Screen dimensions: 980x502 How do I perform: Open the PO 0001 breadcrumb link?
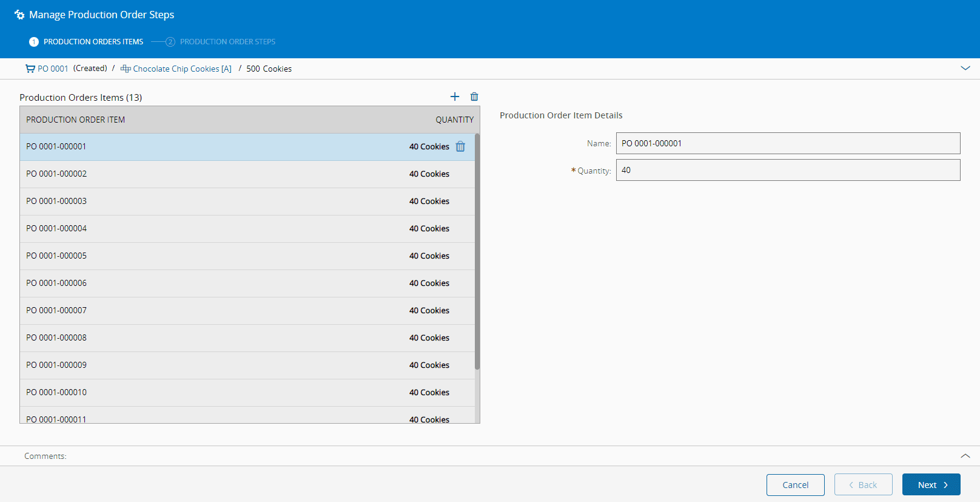point(53,69)
